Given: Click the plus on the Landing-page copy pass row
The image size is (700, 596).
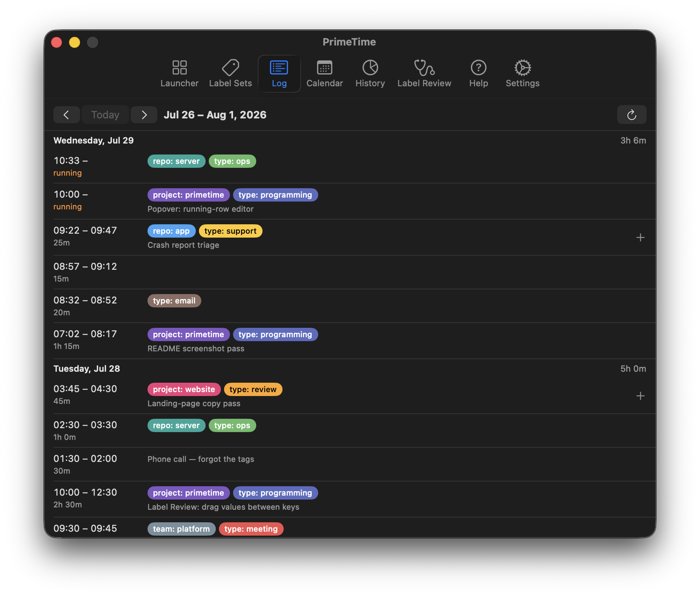Looking at the screenshot, I should coord(640,396).
